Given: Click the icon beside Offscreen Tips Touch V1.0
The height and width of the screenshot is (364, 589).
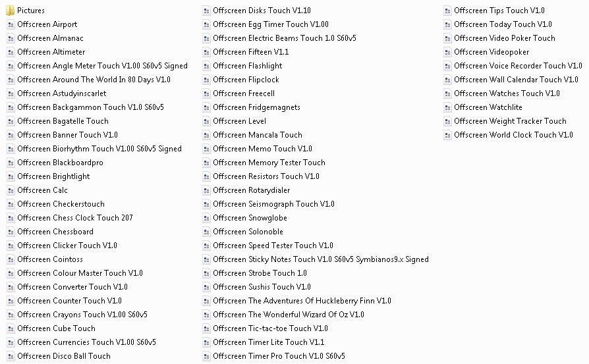Looking at the screenshot, I should [x=447, y=11].
